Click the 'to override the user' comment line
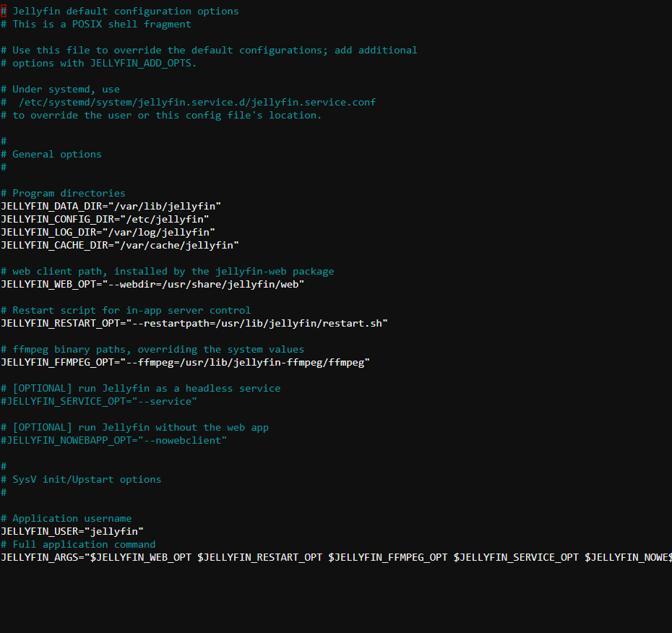This screenshot has width=672, height=633. point(161,116)
